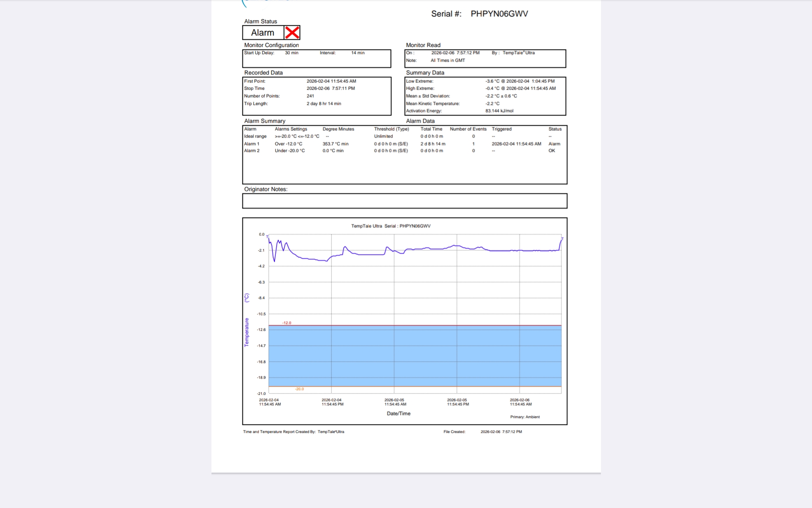Viewport: 812px width, 508px height.
Task: Click the Alarm status text box
Action: (263, 33)
